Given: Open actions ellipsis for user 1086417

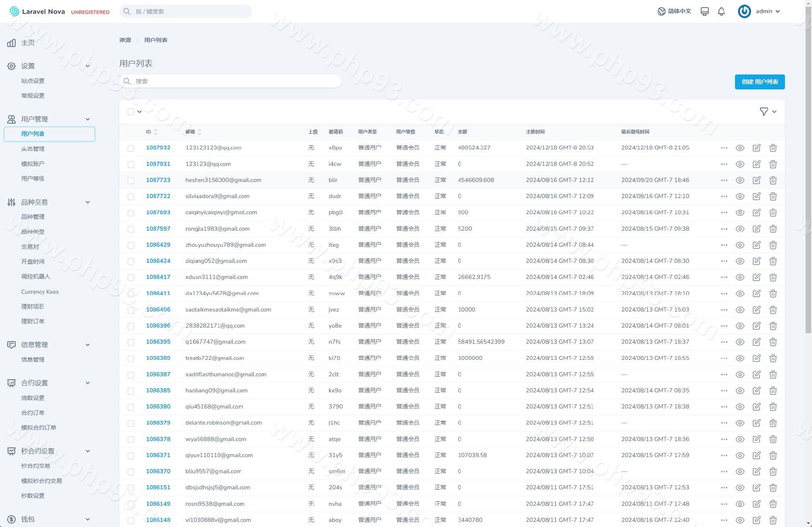Looking at the screenshot, I should coord(724,277).
